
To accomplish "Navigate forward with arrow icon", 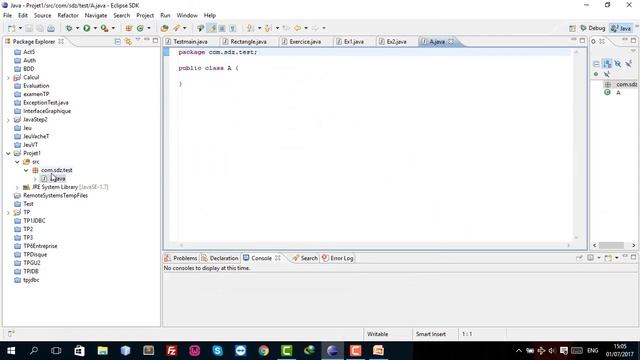I will [x=315, y=28].
